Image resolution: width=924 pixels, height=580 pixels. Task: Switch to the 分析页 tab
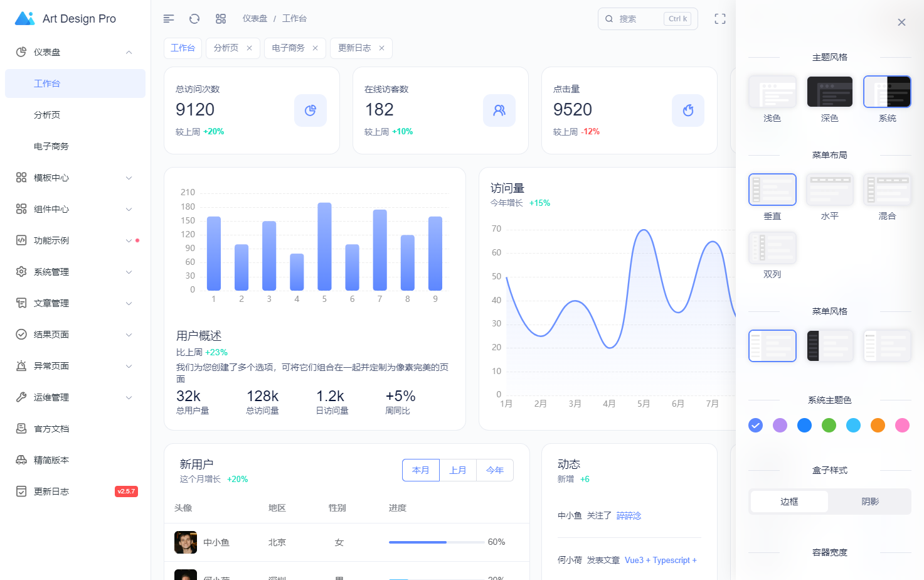point(226,48)
